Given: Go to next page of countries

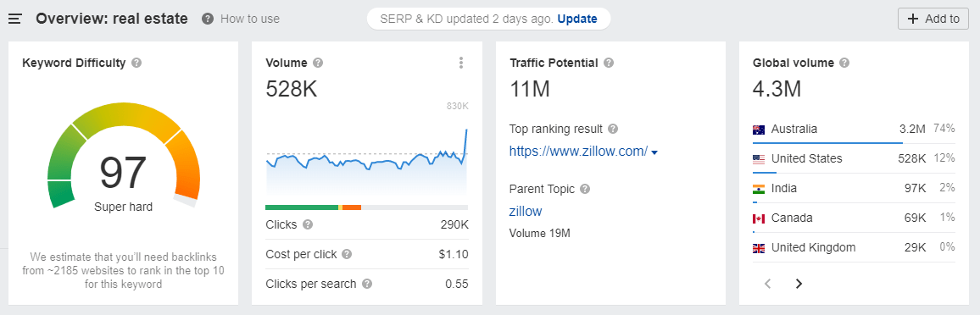Looking at the screenshot, I should (799, 284).
